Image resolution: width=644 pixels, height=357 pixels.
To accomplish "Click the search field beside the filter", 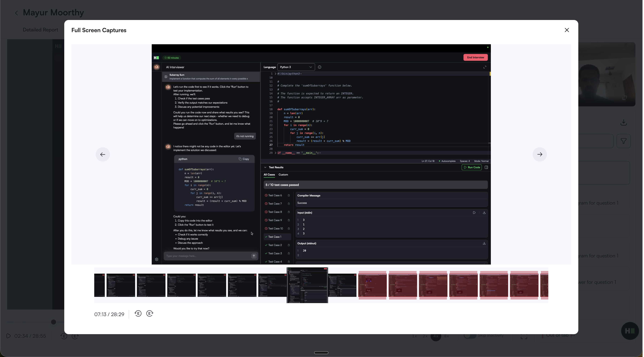I will 596,141.
